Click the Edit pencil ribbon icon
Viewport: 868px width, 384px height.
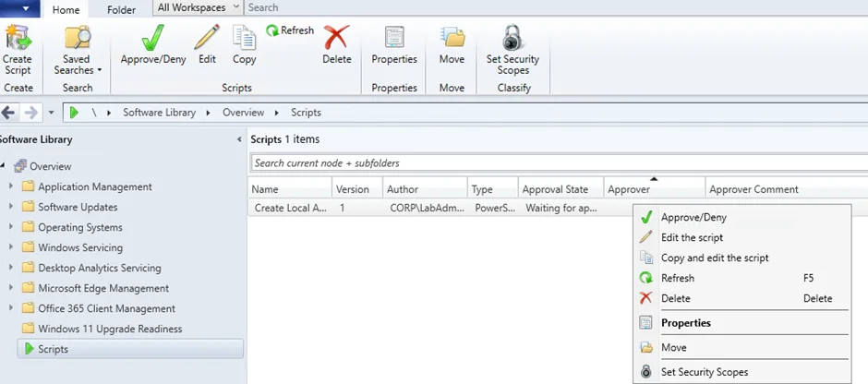(207, 39)
